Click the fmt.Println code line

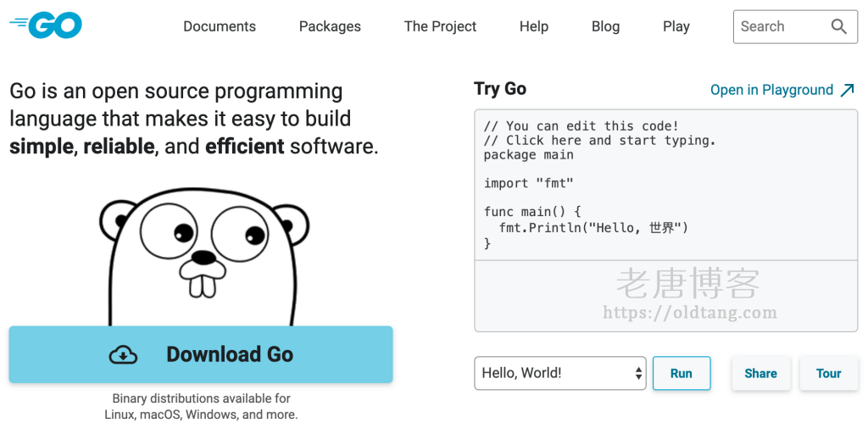(x=593, y=227)
